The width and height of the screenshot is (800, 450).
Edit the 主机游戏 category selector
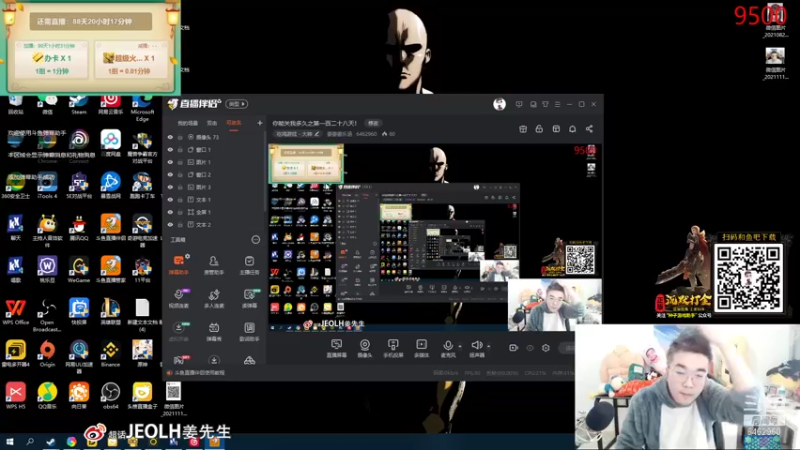[297, 134]
